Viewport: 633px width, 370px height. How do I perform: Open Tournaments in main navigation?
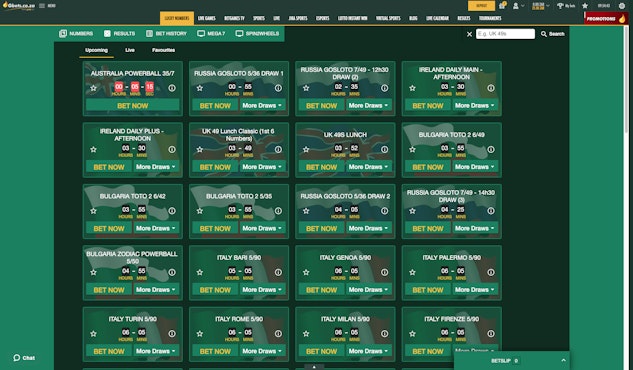point(490,18)
